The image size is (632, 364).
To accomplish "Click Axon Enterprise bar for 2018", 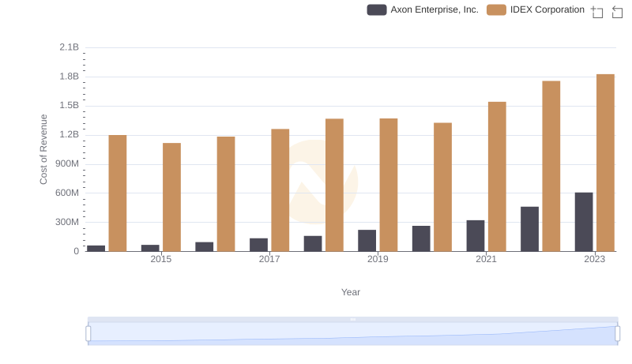I will [313, 244].
